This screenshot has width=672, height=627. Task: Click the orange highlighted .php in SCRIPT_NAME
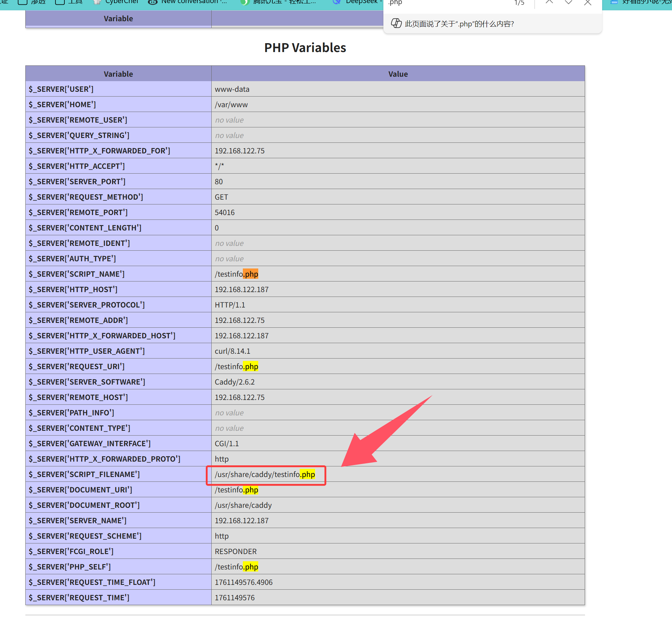click(251, 274)
